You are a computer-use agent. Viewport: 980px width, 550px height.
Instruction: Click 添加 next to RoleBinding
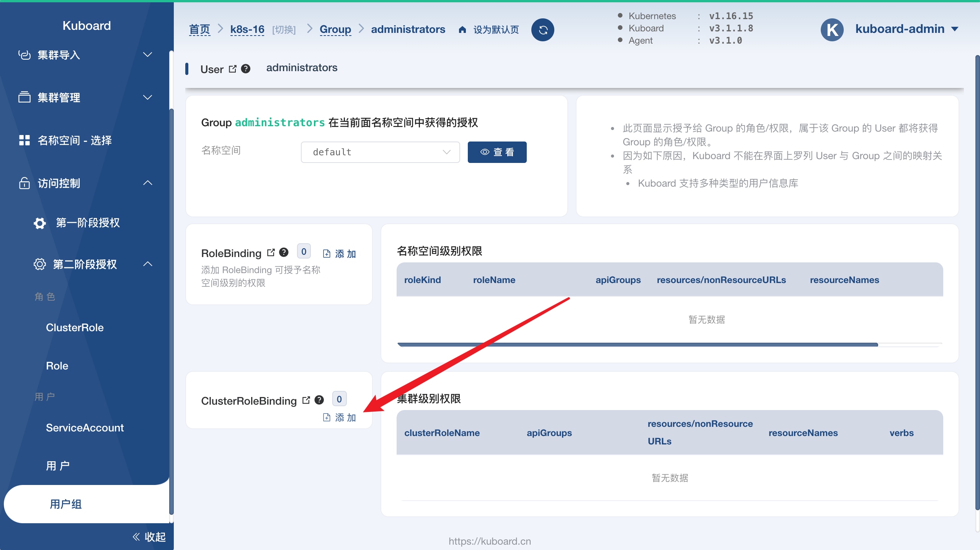pos(340,254)
